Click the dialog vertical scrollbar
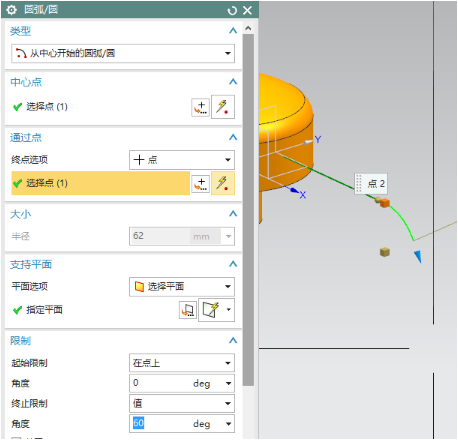 [x=248, y=210]
